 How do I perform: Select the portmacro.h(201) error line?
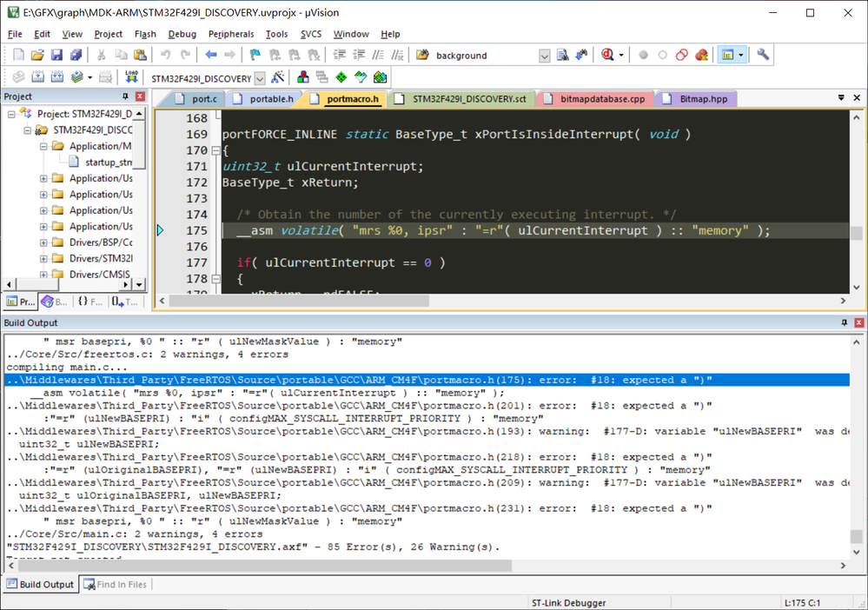360,406
